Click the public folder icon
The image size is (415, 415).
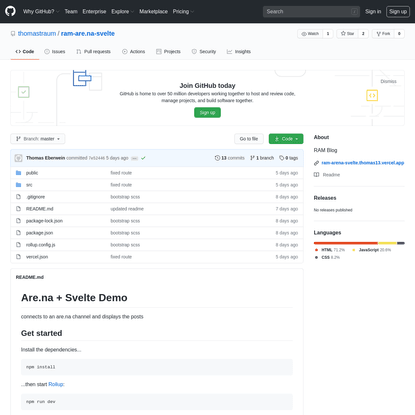tap(19, 173)
